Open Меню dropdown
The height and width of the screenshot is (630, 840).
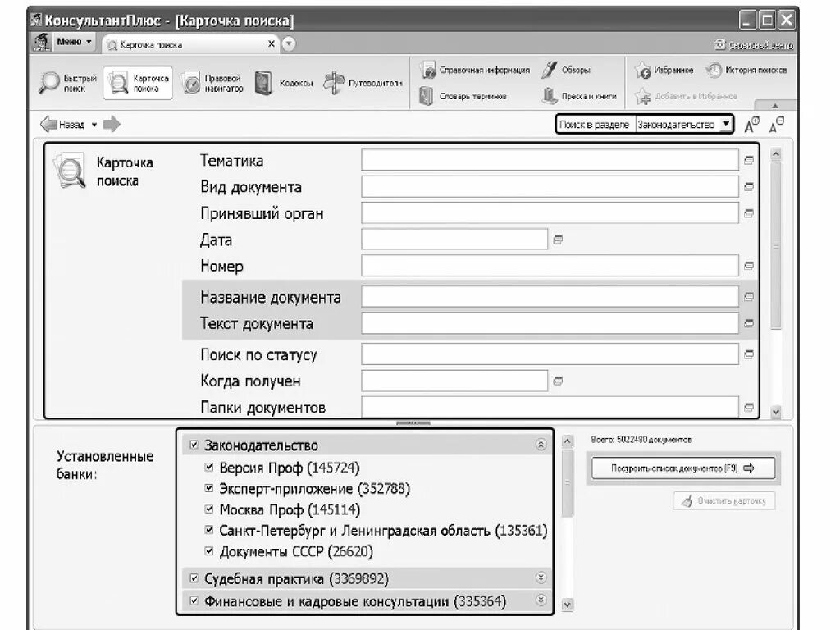pyautogui.click(x=74, y=42)
